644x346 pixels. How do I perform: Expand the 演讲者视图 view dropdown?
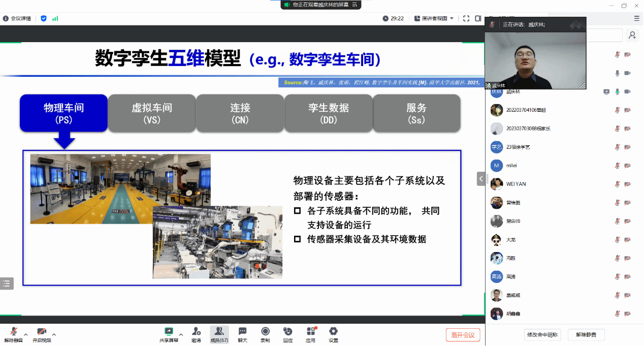click(434, 18)
